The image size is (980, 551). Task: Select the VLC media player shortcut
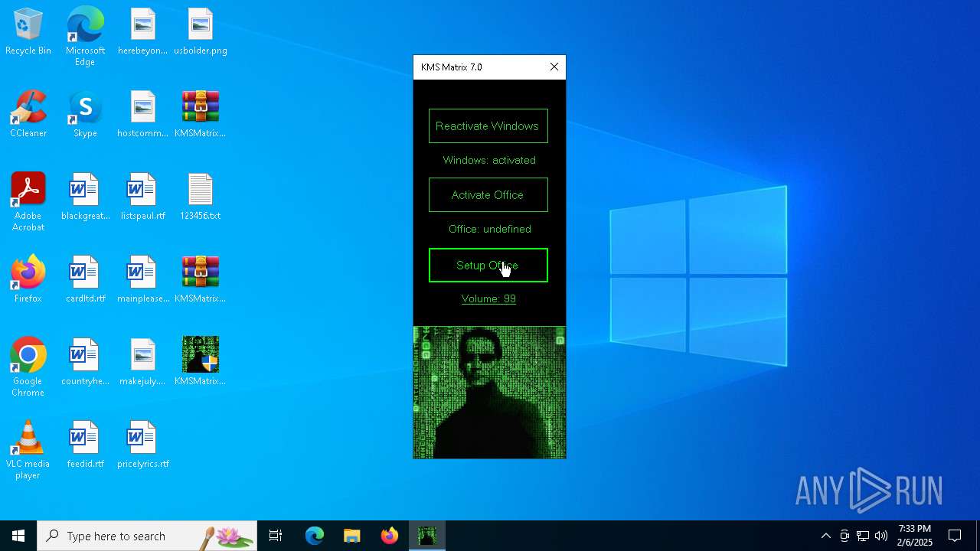pos(28,450)
